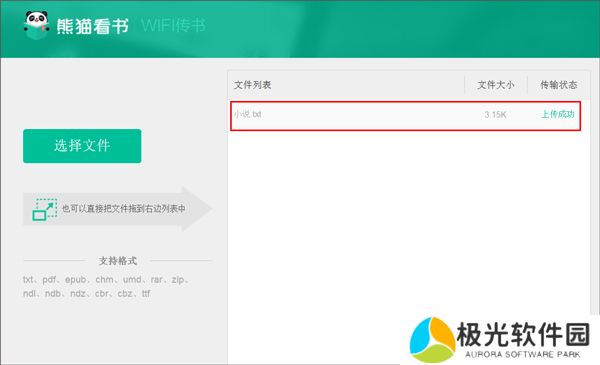600x365 pixels.
Task: Click the 也可以直接把文件拖到右边列表中 hint
Action: pos(124,209)
